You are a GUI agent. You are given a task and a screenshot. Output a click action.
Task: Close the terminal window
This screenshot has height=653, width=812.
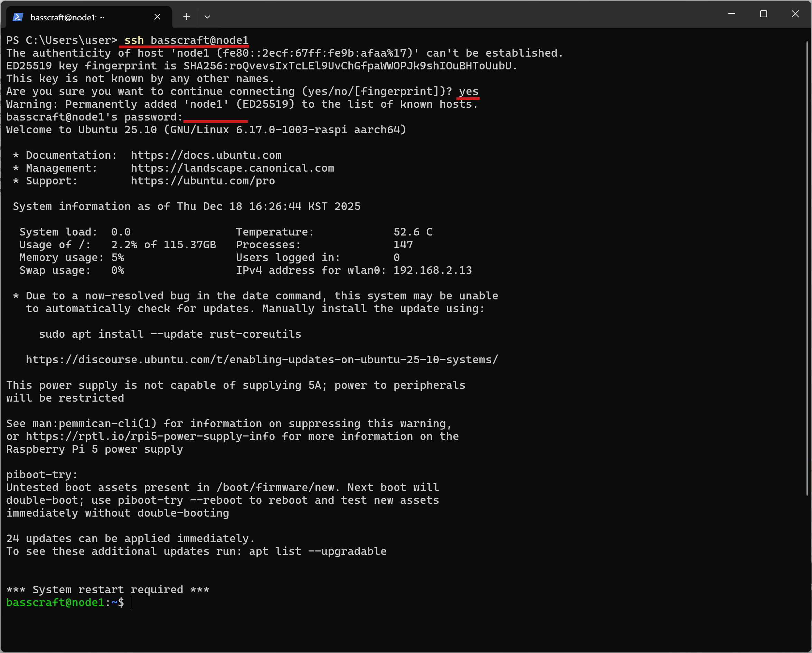795,14
